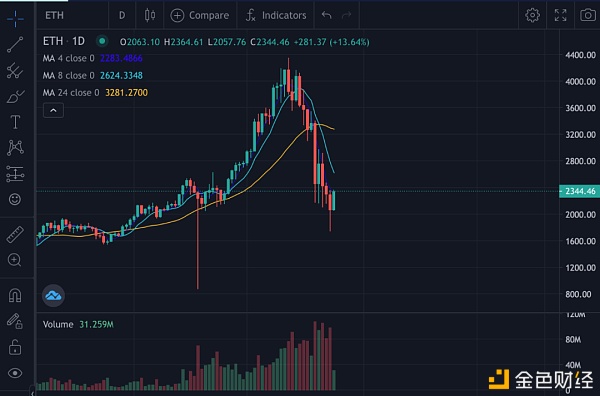Open the Indicators menu
600x396 pixels.
click(276, 15)
